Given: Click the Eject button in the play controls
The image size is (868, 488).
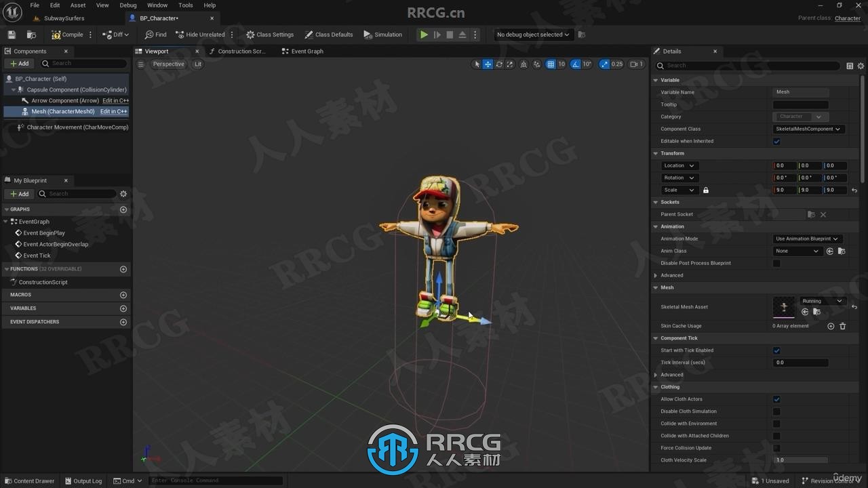Looking at the screenshot, I should (462, 35).
